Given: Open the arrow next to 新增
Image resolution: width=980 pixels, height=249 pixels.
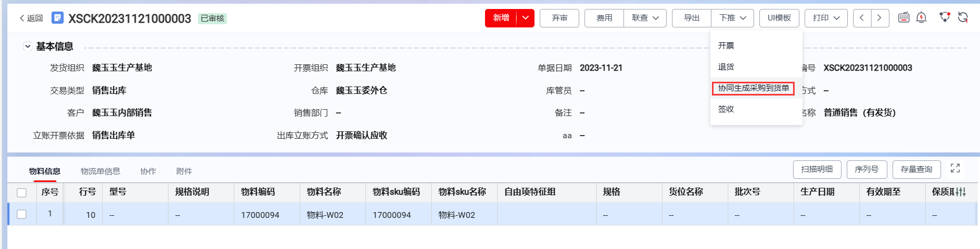Looking at the screenshot, I should [x=526, y=18].
